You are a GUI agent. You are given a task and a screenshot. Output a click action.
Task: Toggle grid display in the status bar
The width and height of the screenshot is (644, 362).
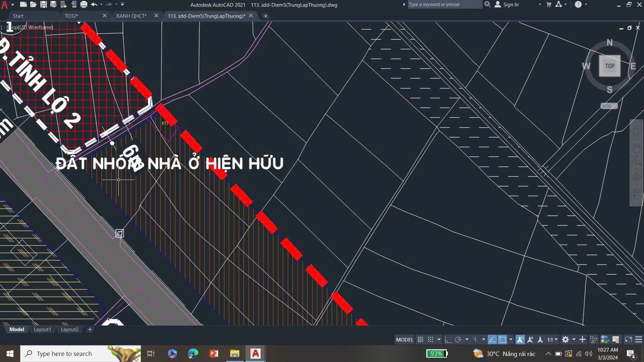(420, 339)
